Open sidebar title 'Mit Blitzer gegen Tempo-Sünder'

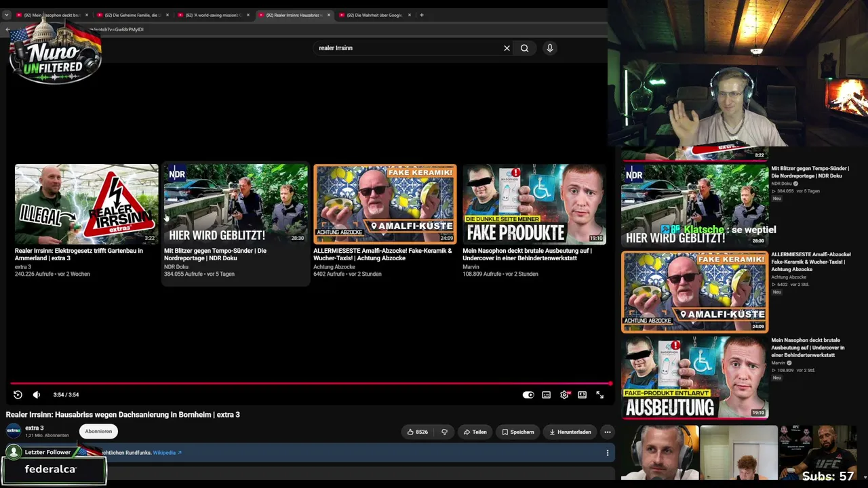coord(810,172)
